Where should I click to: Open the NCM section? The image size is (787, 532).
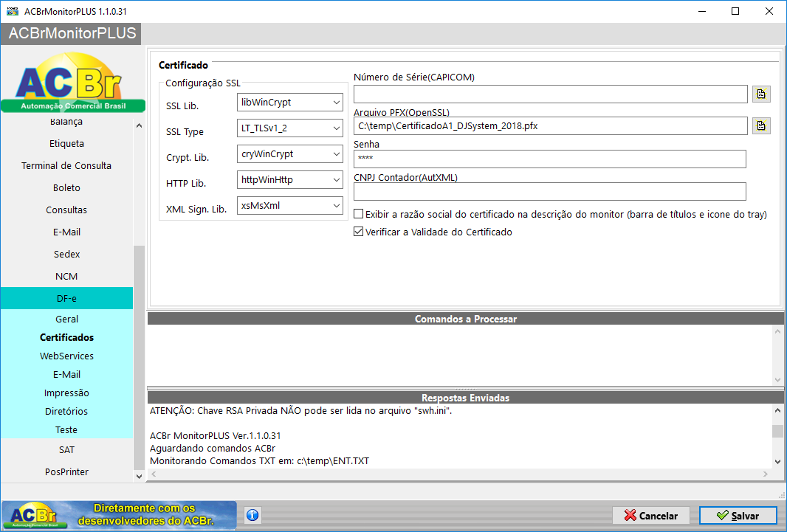(x=66, y=276)
